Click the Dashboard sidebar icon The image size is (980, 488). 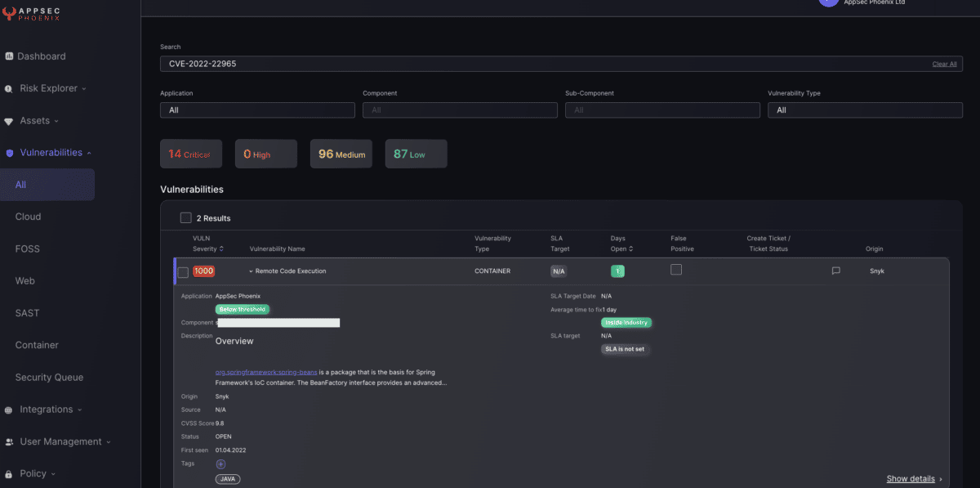(x=9, y=56)
